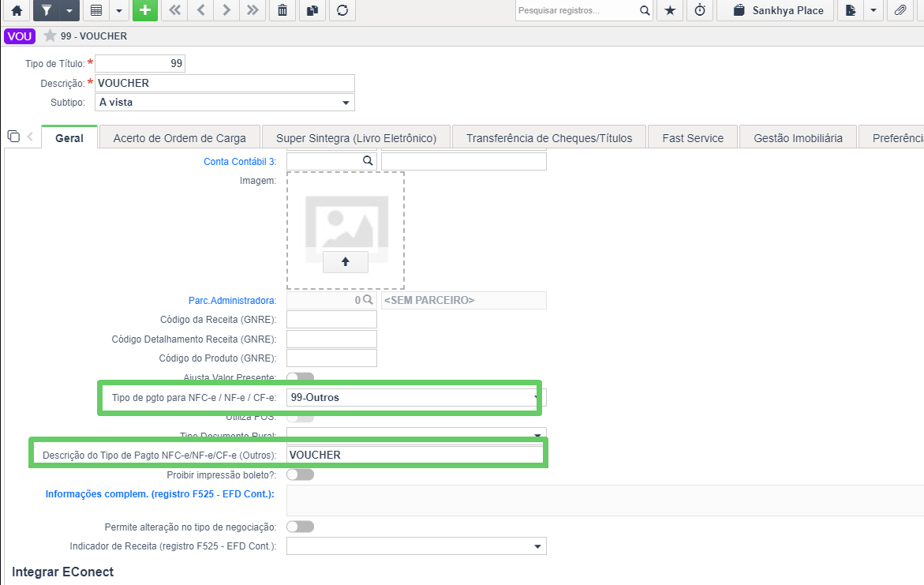Click the image placeholder thumbnail
The height and width of the screenshot is (585, 924).
tap(346, 223)
